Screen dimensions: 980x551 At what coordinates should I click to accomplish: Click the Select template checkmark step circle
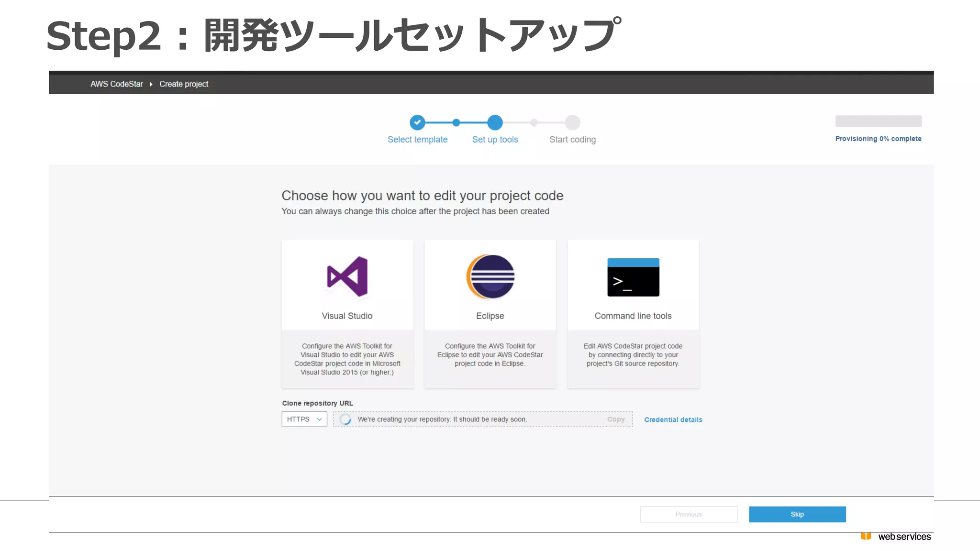[417, 122]
